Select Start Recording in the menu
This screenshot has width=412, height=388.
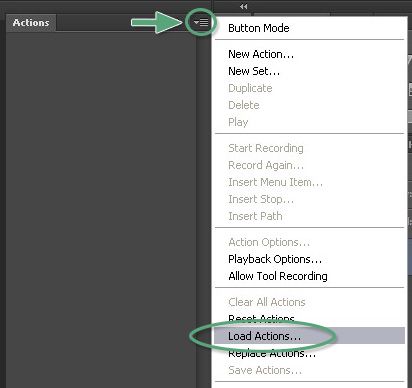click(x=266, y=148)
